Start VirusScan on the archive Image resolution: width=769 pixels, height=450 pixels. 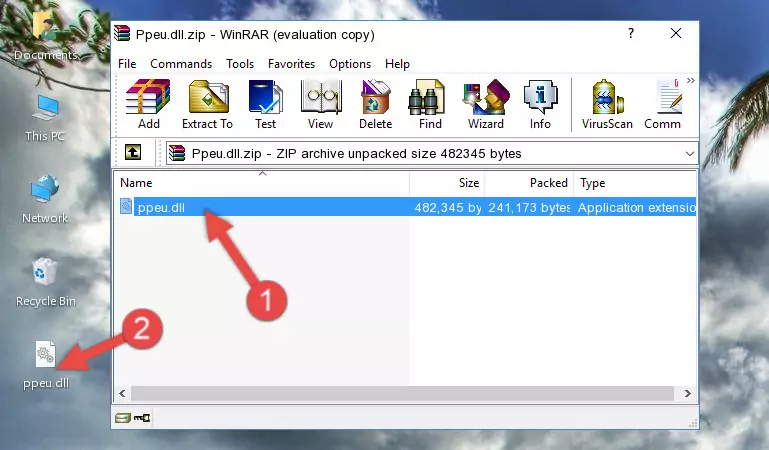click(x=607, y=104)
